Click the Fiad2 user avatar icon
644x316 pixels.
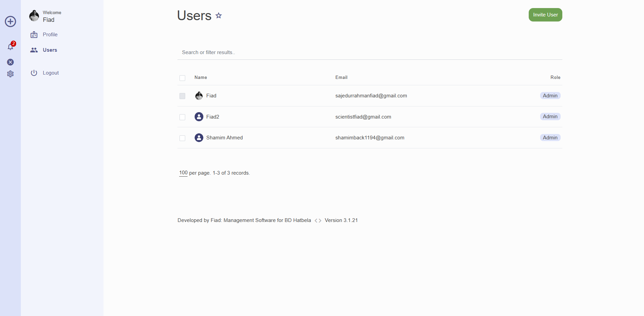point(199,117)
